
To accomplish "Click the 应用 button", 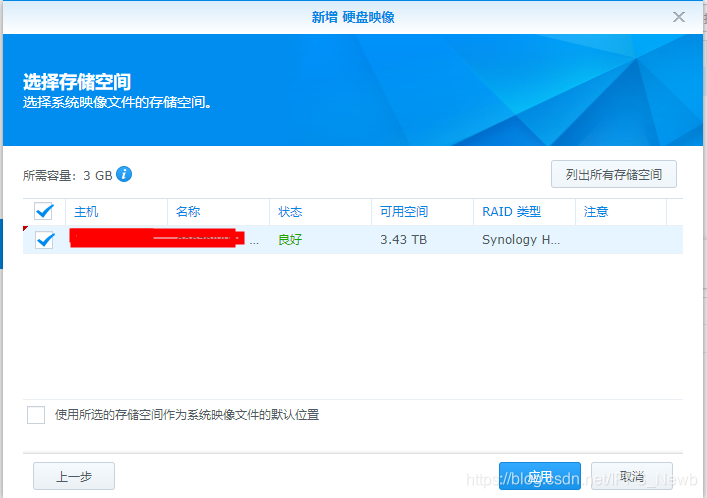I will [x=540, y=476].
